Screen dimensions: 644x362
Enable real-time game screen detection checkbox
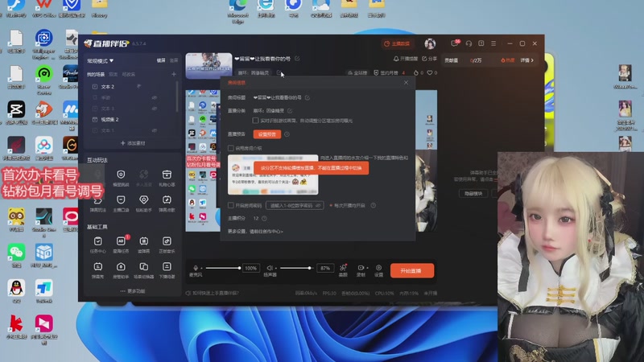[x=255, y=120]
